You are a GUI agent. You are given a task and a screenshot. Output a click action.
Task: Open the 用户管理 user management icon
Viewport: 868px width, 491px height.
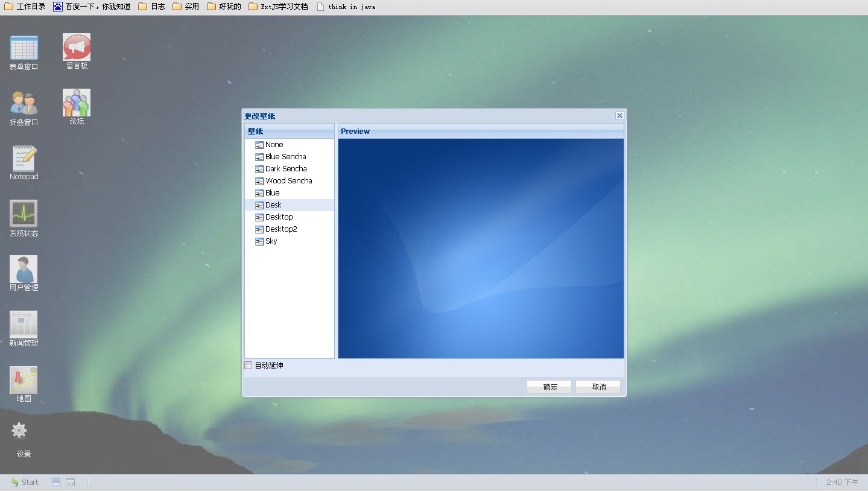pyautogui.click(x=24, y=273)
